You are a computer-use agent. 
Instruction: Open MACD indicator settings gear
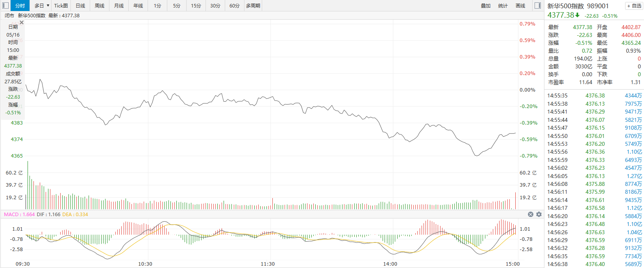(539, 214)
